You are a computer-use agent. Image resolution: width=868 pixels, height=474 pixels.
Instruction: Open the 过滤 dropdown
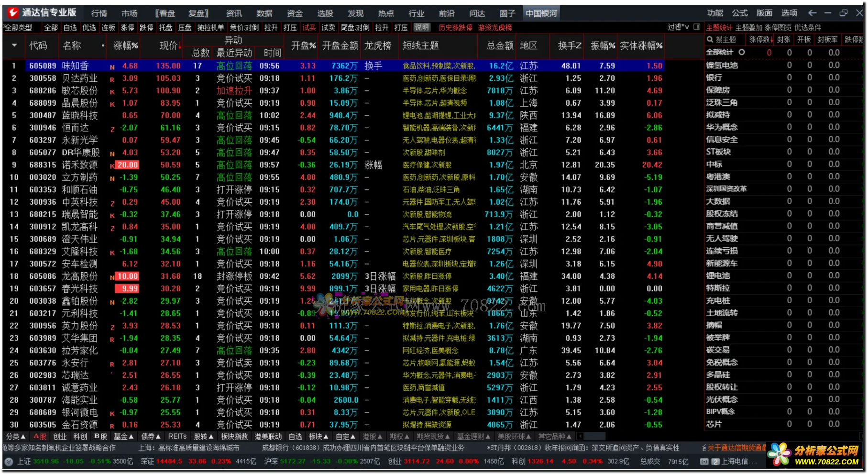679,27
